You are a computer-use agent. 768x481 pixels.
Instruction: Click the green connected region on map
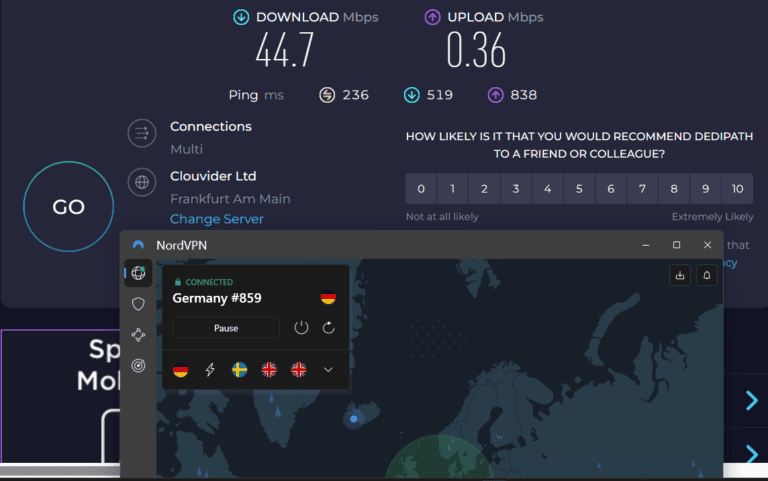pos(438,458)
